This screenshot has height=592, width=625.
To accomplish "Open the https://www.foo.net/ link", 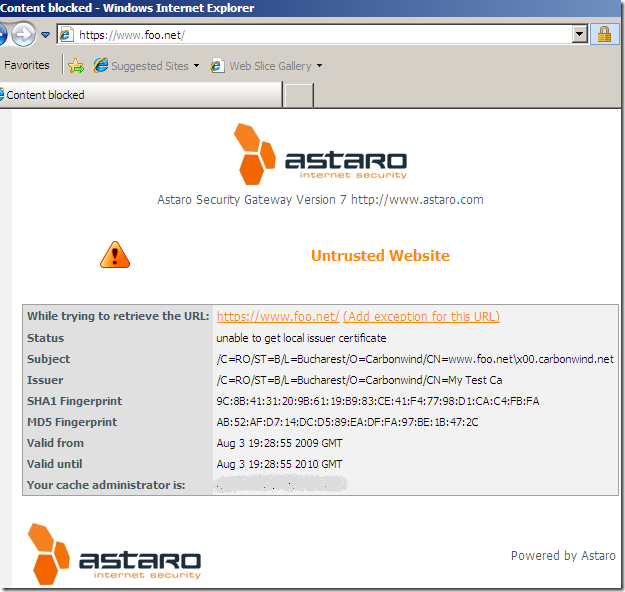I will tap(278, 317).
